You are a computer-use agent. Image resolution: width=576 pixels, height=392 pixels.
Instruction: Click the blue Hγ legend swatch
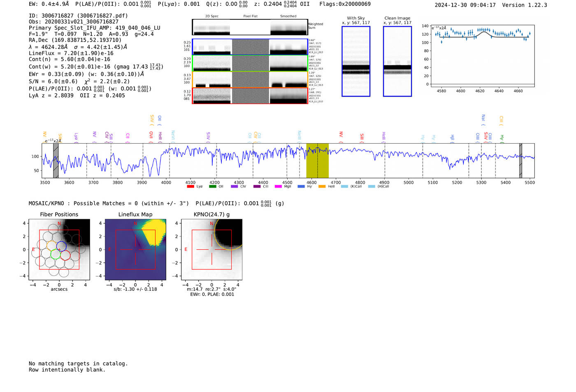(x=301, y=186)
